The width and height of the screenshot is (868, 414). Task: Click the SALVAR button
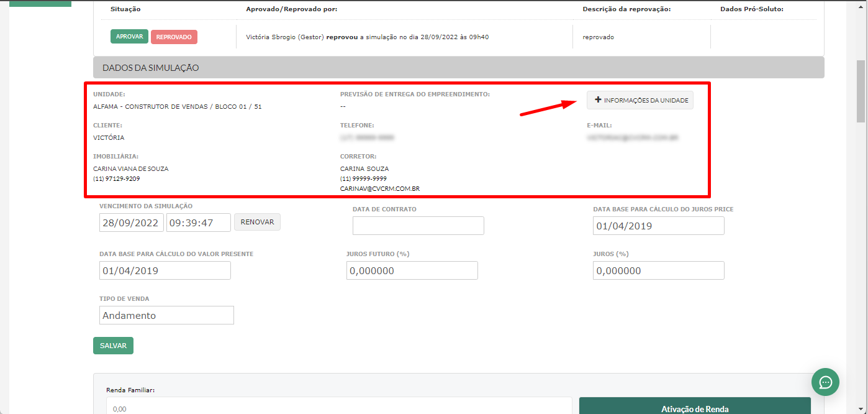(113, 346)
